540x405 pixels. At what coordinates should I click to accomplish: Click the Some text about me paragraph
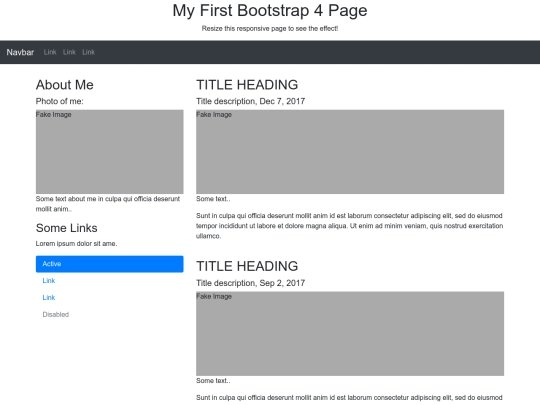[108, 204]
